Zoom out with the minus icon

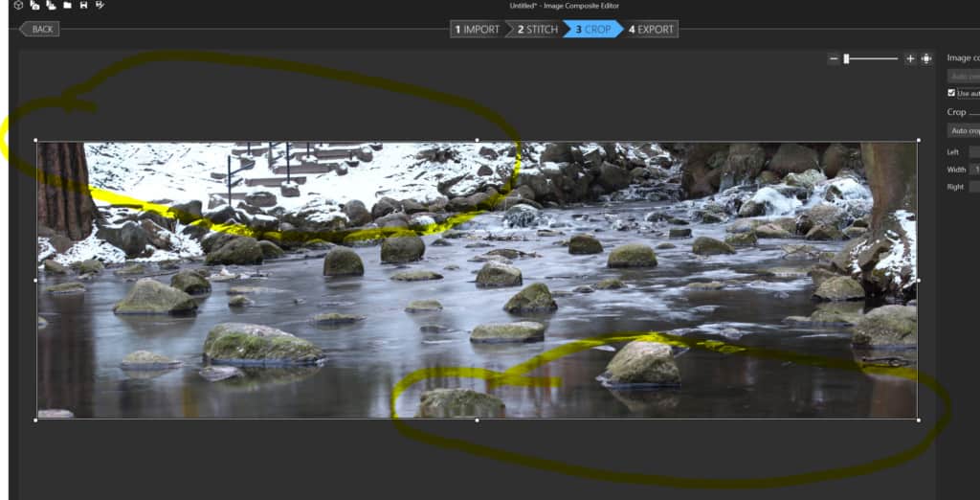834,58
